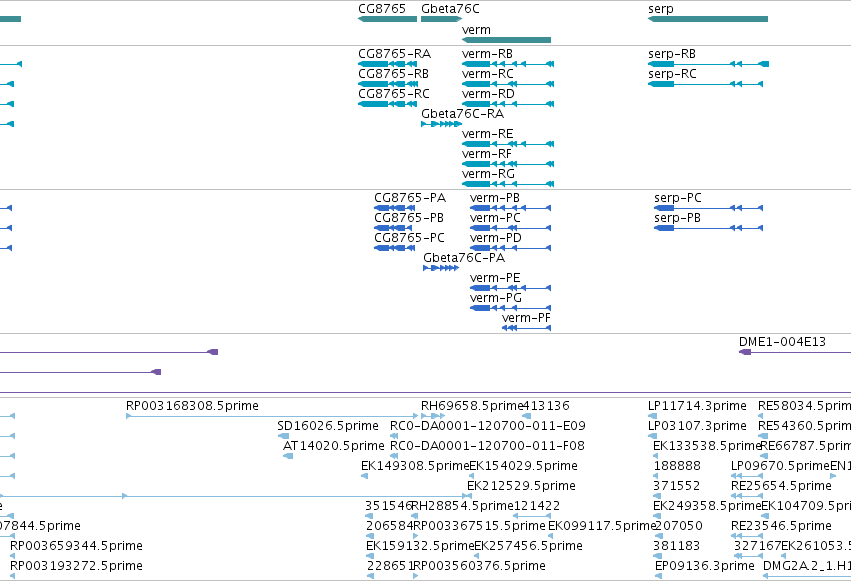Click the 188888 feature label
Screen dimensions: 851x581
coord(677,467)
